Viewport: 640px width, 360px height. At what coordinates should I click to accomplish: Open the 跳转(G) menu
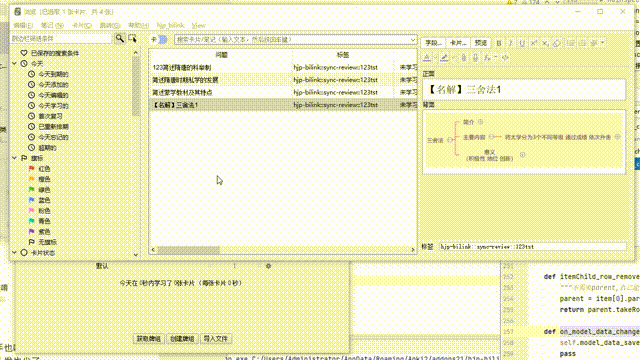pyautogui.click(x=110, y=25)
